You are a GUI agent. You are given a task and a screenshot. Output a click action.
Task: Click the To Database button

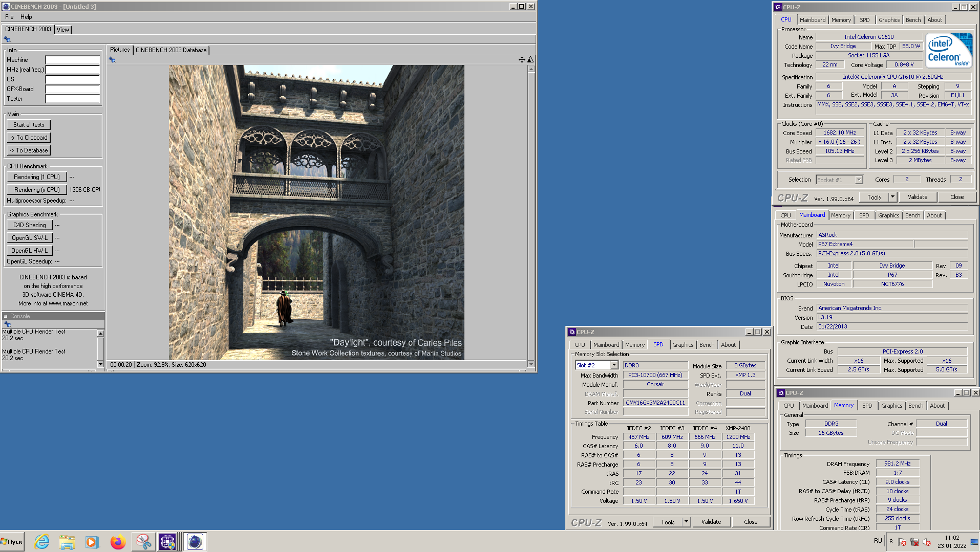[29, 150]
